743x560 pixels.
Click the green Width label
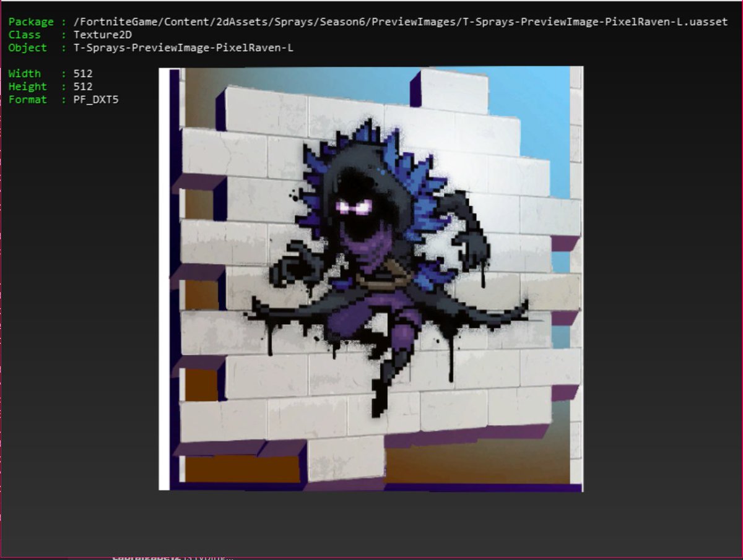pyautogui.click(x=25, y=74)
